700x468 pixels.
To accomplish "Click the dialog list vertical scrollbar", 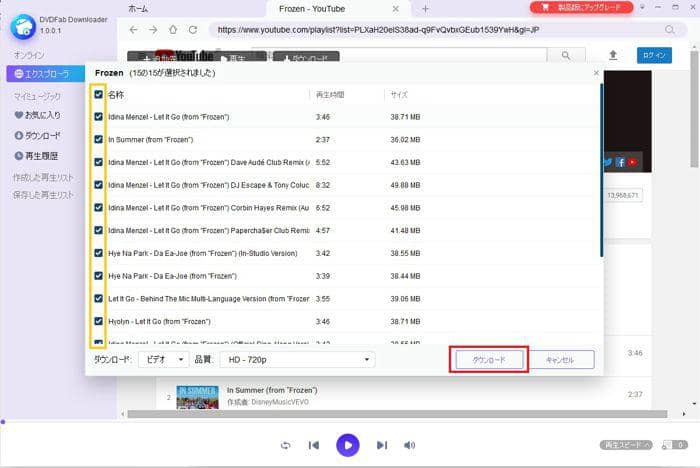I will [602, 170].
